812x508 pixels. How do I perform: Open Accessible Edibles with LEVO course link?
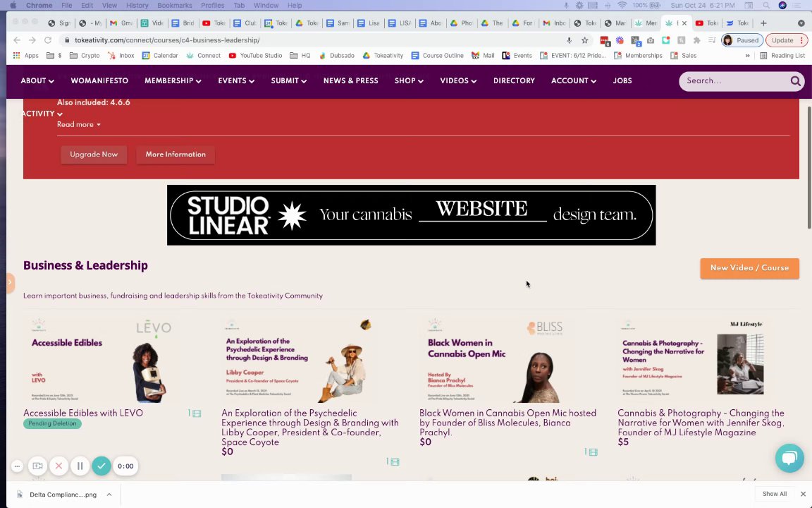tap(83, 413)
